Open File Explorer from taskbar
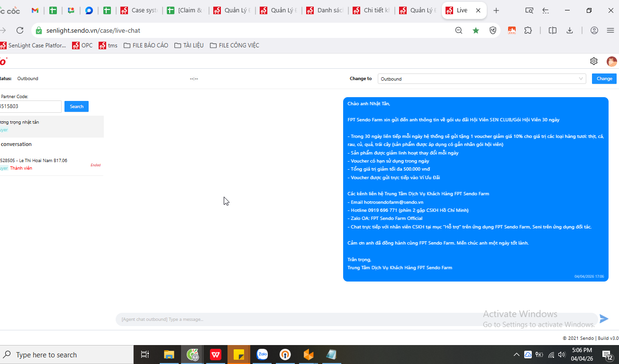 [169, 355]
